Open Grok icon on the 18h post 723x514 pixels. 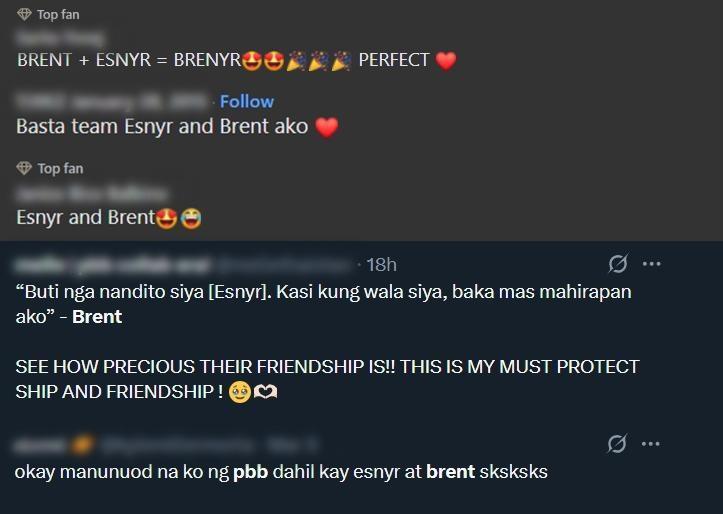click(618, 264)
